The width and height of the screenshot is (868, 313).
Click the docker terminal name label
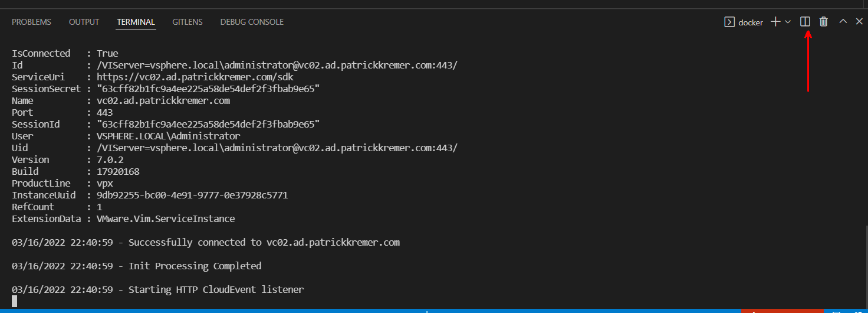point(751,22)
